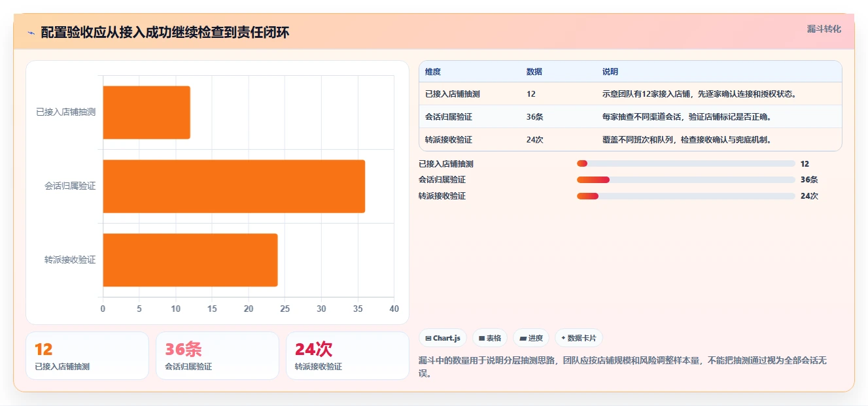Click the 36条 会话归属验证 data card

coord(217,356)
